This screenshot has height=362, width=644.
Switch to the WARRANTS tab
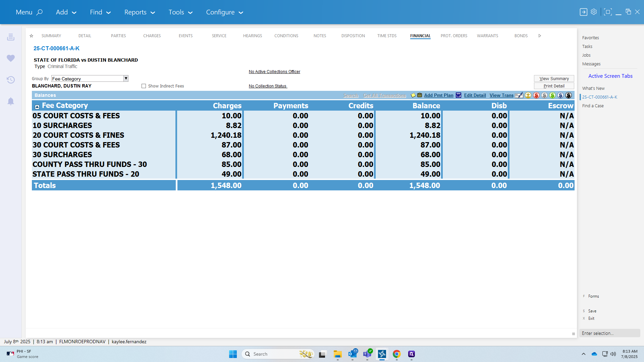pyautogui.click(x=487, y=36)
